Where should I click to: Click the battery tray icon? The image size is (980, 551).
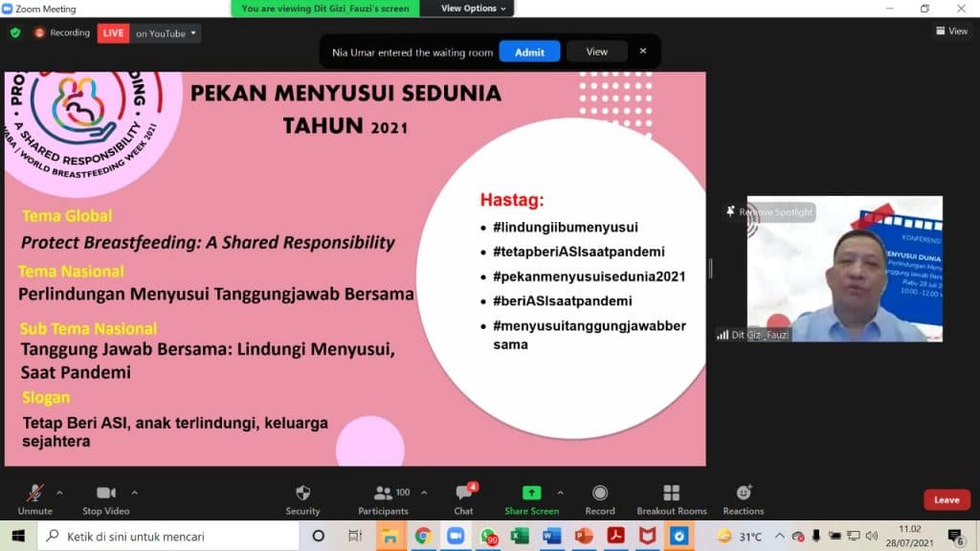tap(835, 536)
